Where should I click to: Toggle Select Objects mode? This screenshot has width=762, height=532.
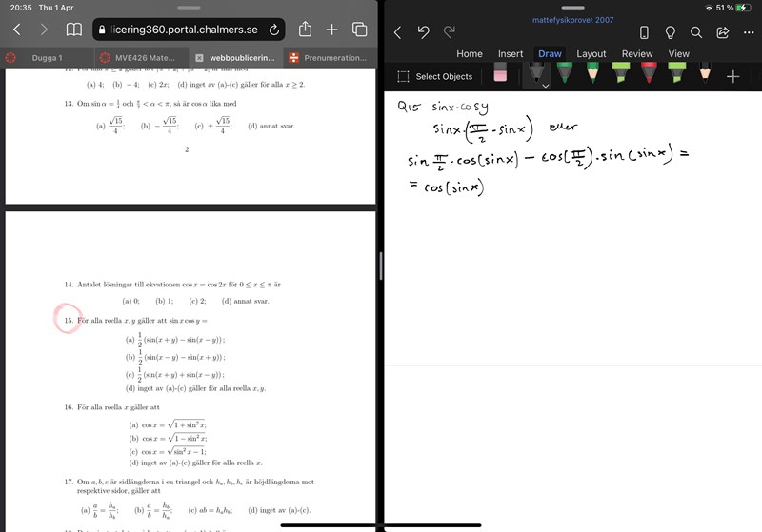434,76
